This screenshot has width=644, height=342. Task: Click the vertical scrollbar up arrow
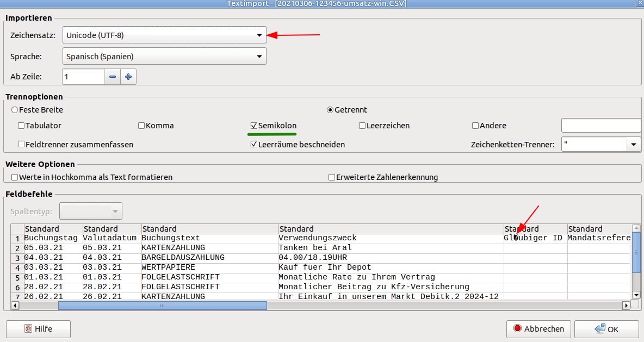click(636, 228)
